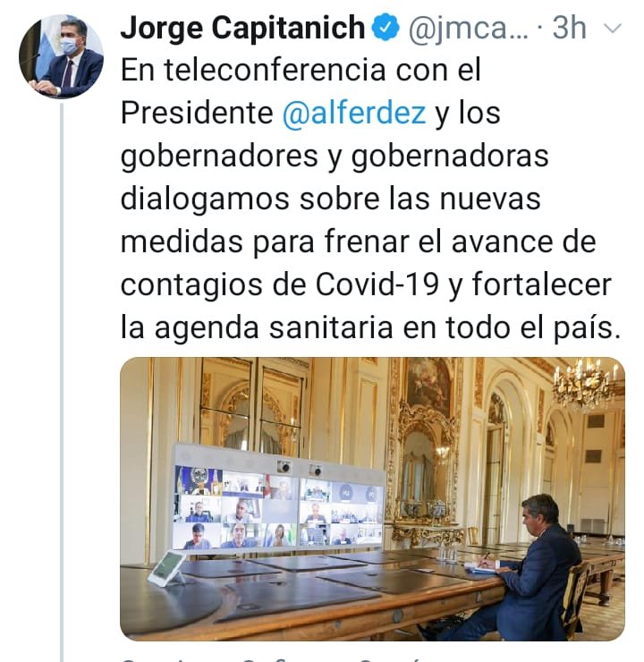This screenshot has width=644, height=662.
Task: Click the thread connector line under avatar
Action: [x=62, y=382]
